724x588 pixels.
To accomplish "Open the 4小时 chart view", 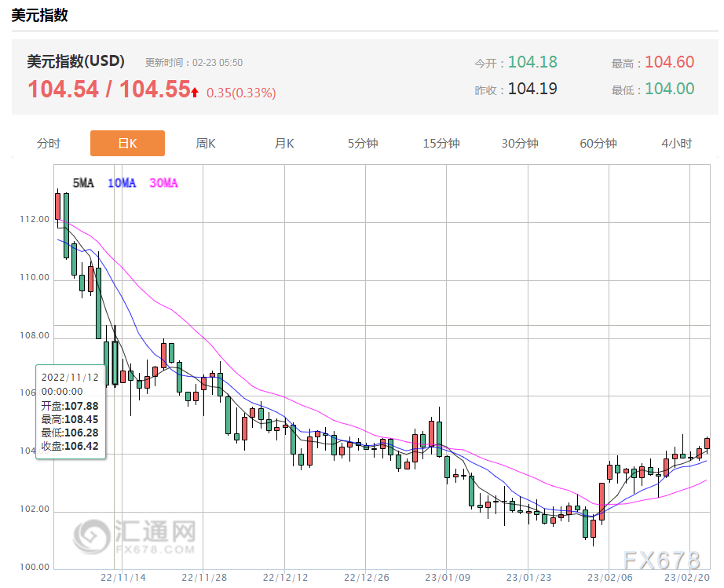I will pos(675,144).
